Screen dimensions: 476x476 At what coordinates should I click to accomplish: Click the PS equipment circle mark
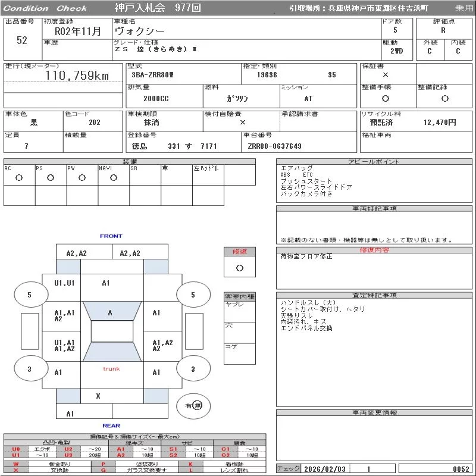(x=51, y=178)
